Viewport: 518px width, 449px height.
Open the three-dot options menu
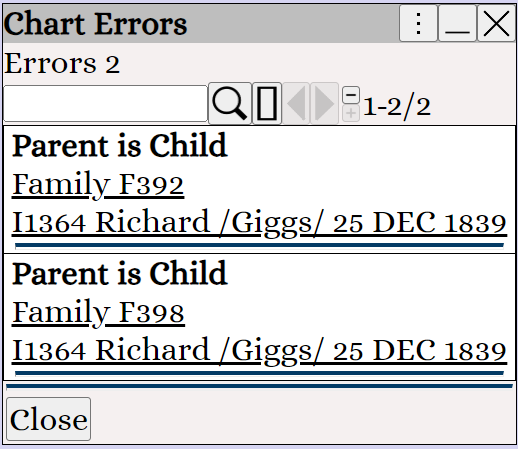tap(418, 23)
